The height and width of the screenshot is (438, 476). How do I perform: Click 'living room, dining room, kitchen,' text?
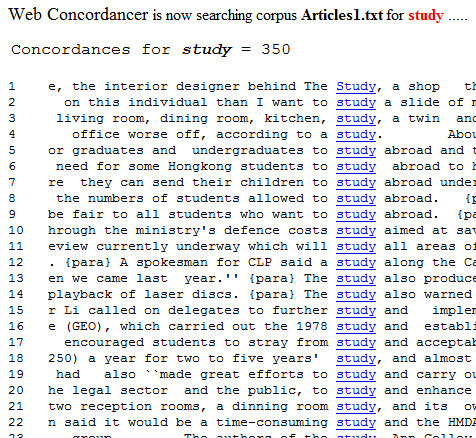[x=191, y=118]
